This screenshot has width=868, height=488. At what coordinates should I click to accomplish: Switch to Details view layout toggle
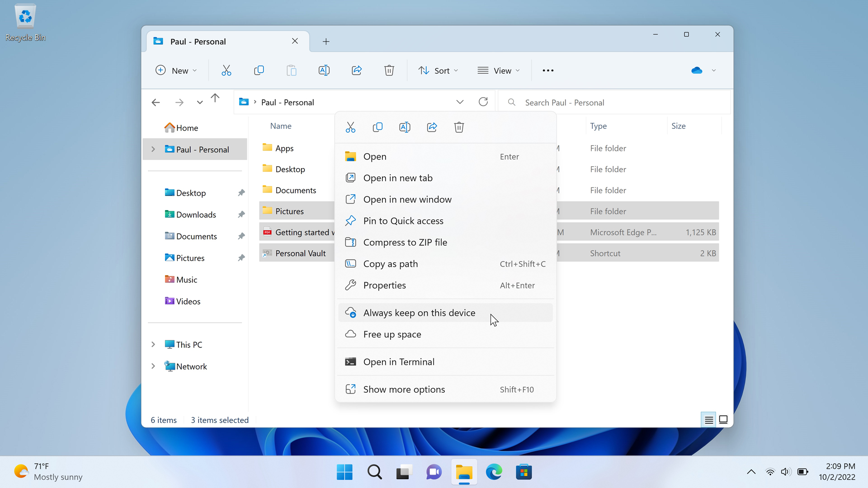[x=708, y=420]
